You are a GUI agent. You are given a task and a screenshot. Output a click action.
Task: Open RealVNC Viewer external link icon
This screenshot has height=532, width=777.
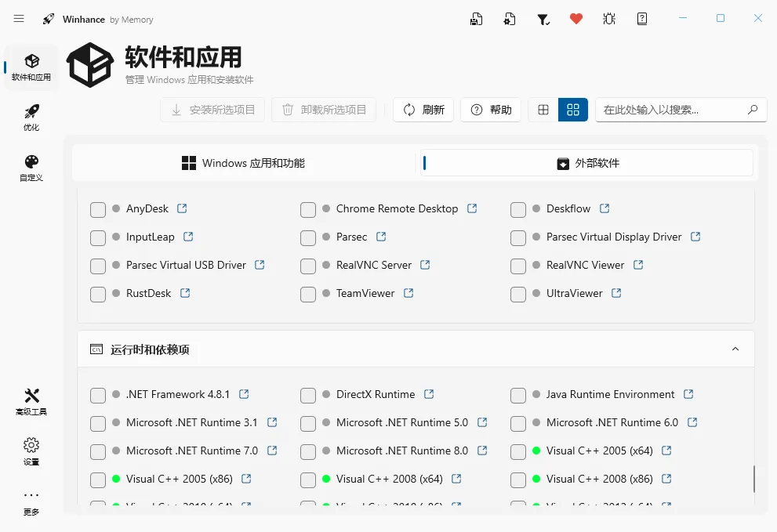[x=638, y=265]
